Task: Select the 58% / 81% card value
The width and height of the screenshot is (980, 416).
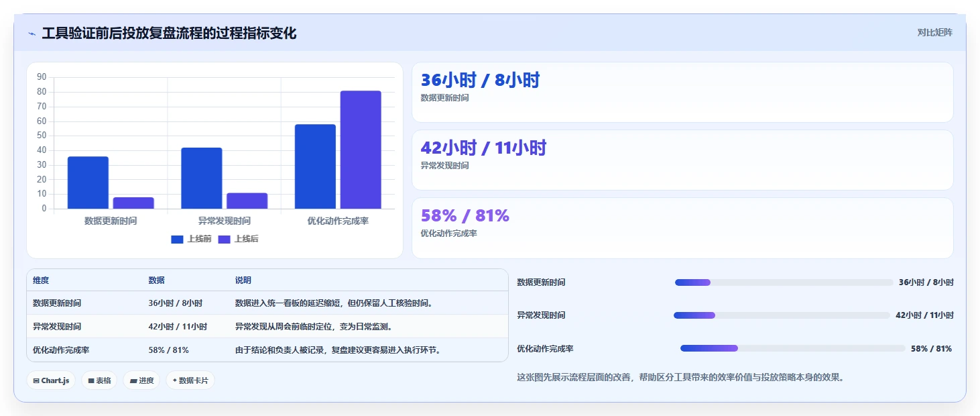Action: coord(465,216)
